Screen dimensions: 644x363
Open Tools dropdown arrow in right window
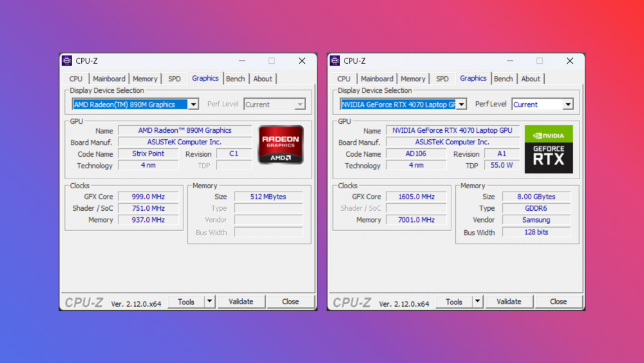[x=477, y=301]
